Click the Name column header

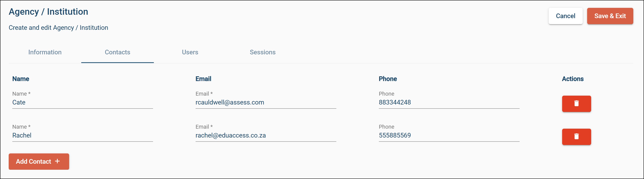tap(21, 79)
